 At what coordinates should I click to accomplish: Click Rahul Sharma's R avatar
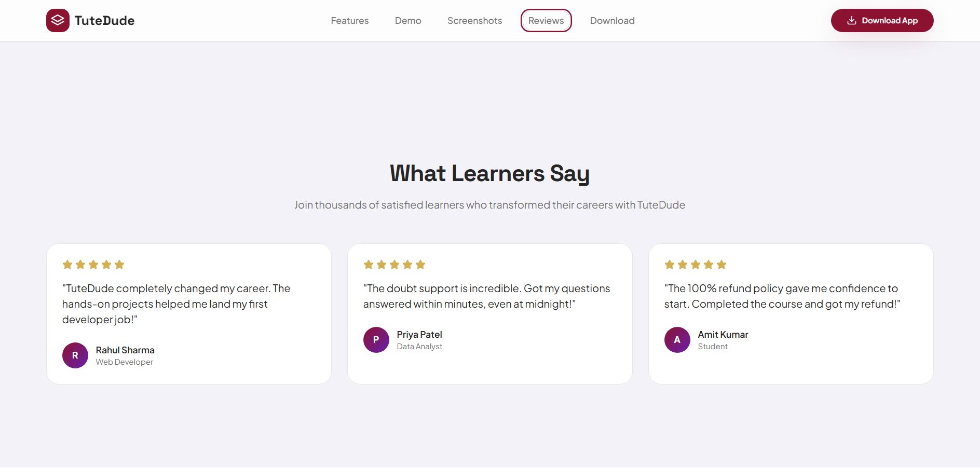point(75,355)
